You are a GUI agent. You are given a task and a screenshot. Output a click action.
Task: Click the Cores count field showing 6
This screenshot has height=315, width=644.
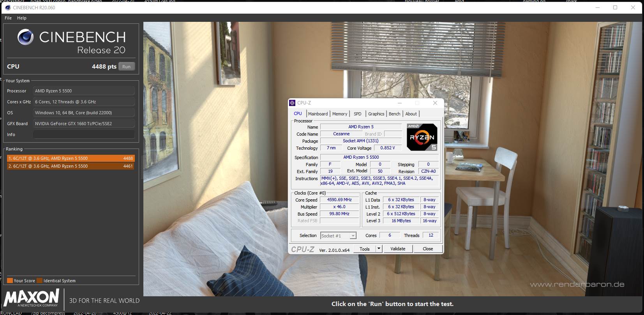click(390, 235)
